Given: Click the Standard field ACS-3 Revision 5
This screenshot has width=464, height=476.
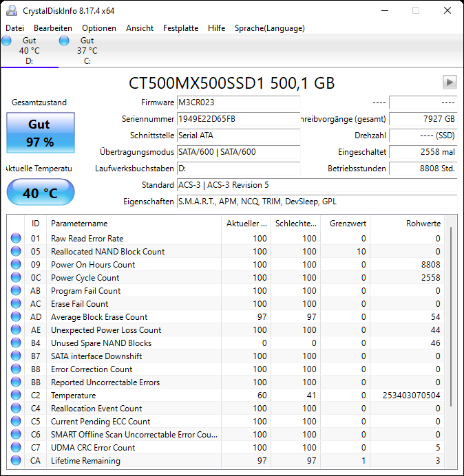Looking at the screenshot, I should click(x=317, y=185).
